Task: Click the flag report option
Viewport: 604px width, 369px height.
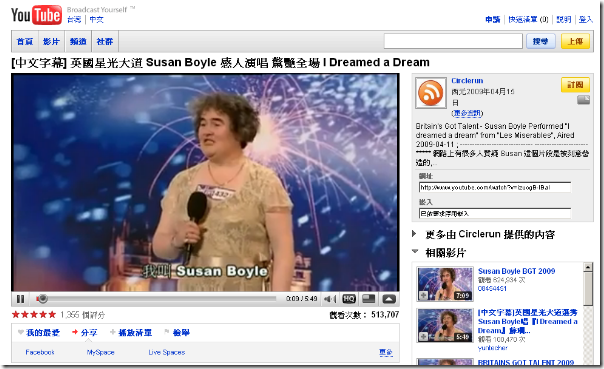Action: [177, 332]
